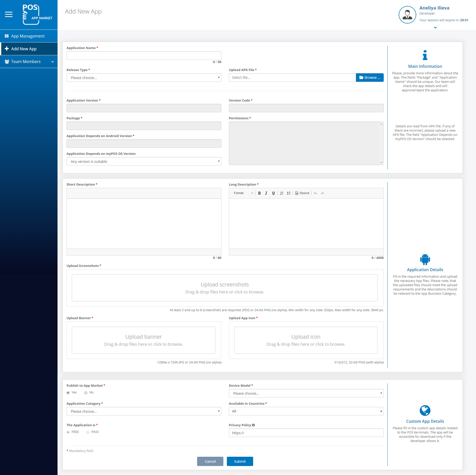Open the Source view of Long Description
This screenshot has width=476, height=475.
(302, 193)
